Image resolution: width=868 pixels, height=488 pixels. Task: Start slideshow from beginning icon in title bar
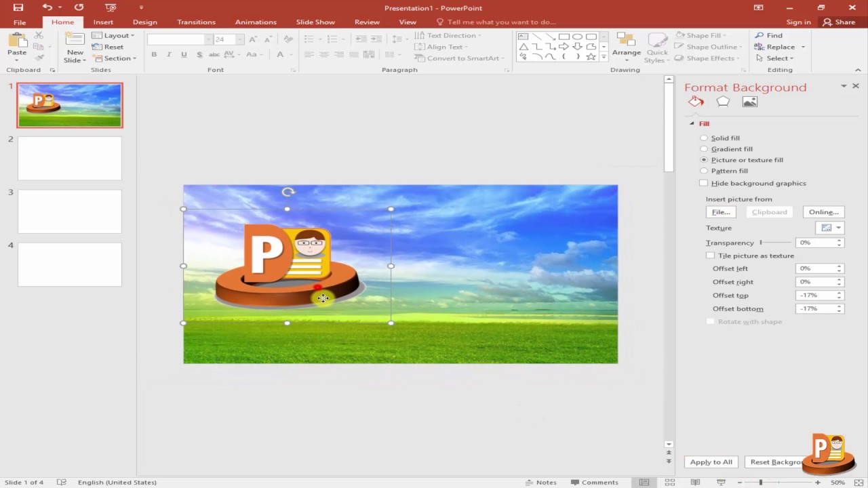pyautogui.click(x=111, y=7)
